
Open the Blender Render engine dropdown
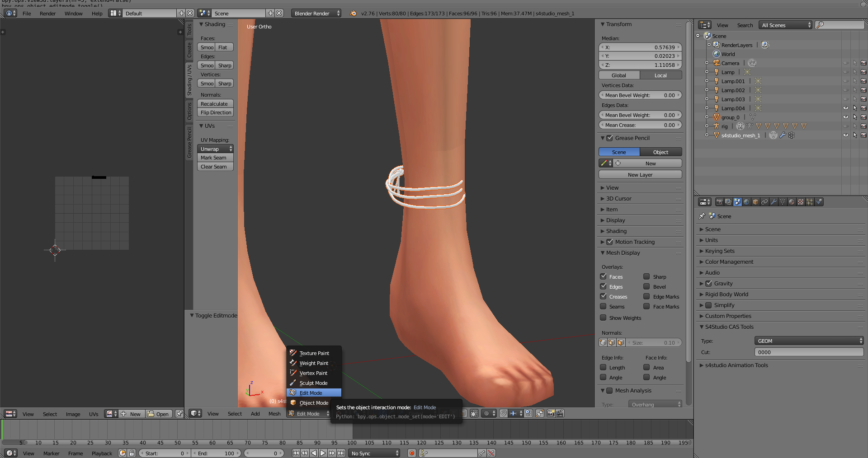click(316, 14)
